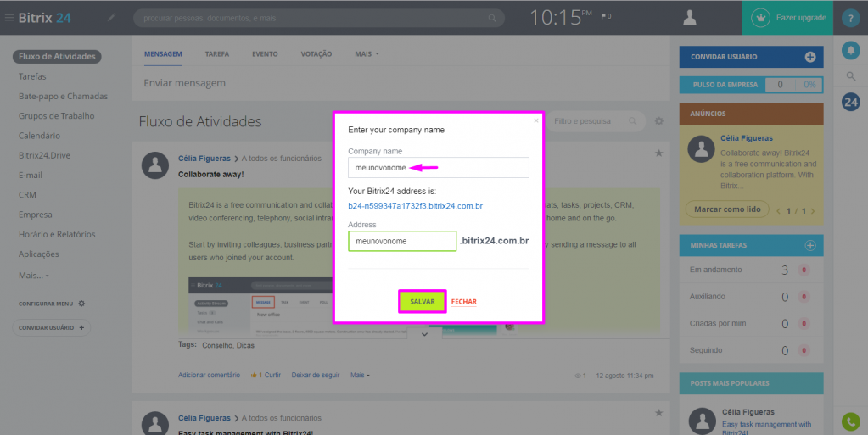Star the Easy task management post
868x435 pixels.
tap(658, 413)
